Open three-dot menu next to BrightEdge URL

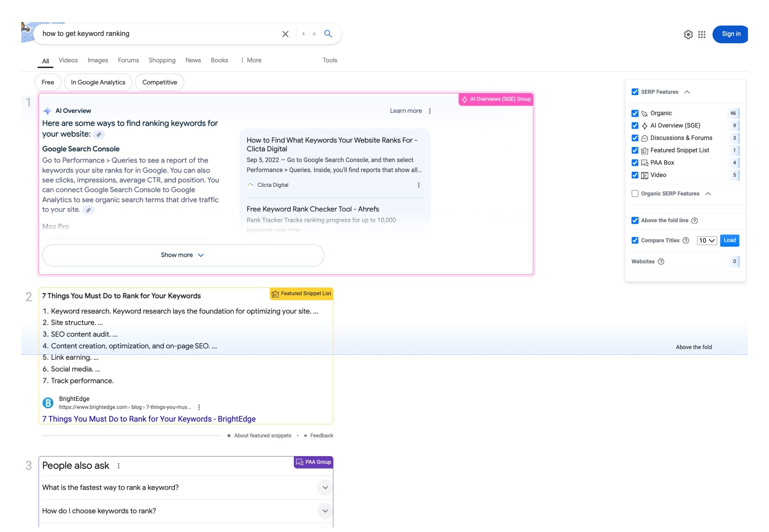[199, 407]
